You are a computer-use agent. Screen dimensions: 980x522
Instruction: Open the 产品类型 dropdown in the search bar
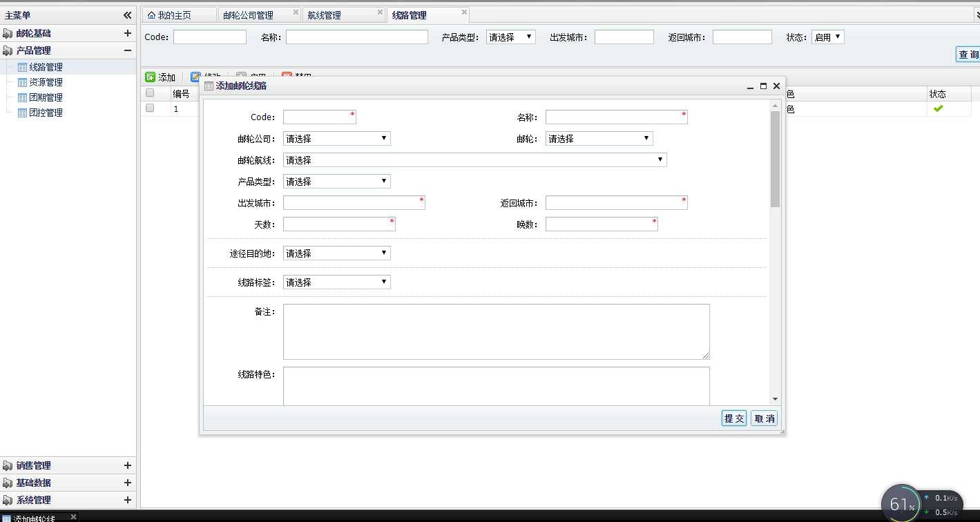pyautogui.click(x=510, y=37)
